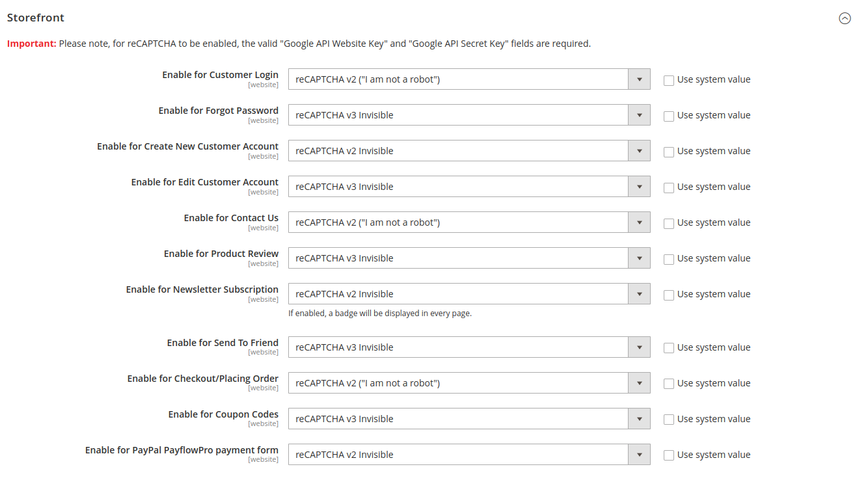
Task: Click the Enable for Product Review label
Action: click(221, 254)
